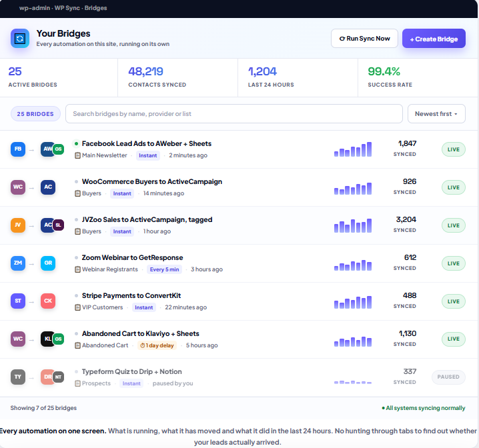Click GS Sheets icon in Abandoned Cart row
Screen dimensions: 479x448
tap(58, 339)
